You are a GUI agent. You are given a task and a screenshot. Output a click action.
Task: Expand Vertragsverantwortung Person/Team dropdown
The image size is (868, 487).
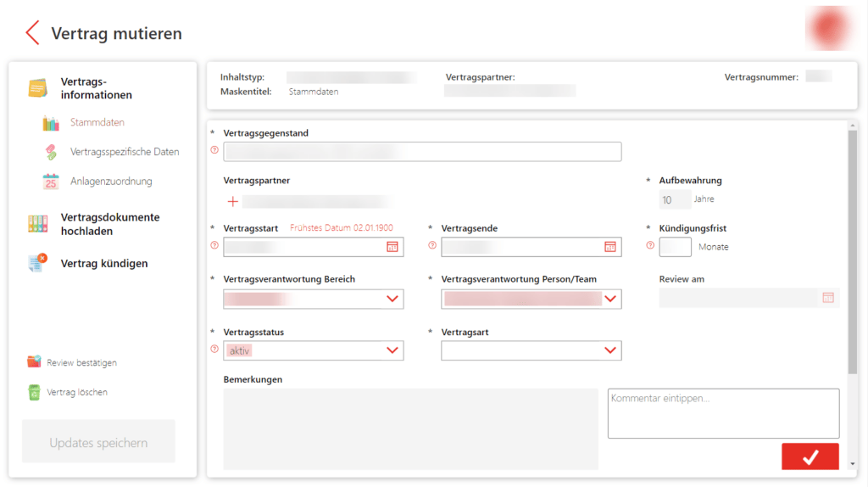[610, 299]
